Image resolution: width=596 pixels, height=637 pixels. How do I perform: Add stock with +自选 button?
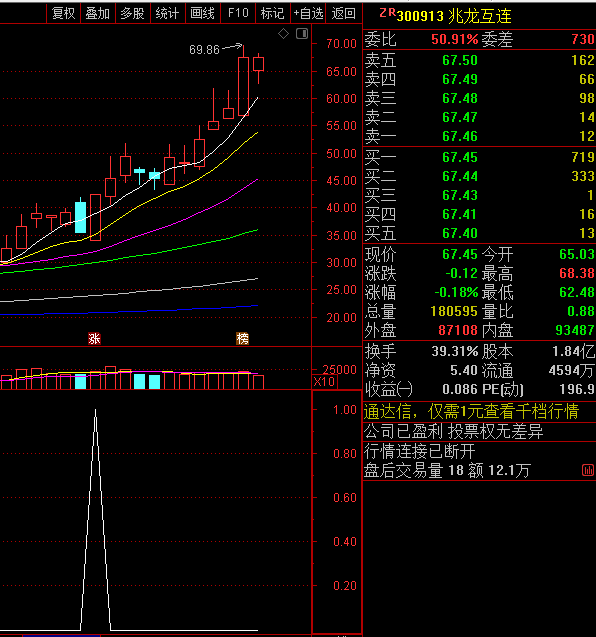coord(308,13)
